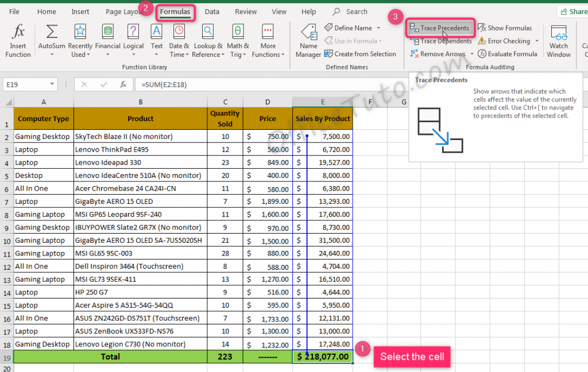
Task: Open the Review ribbon tab
Action: pyautogui.click(x=246, y=11)
